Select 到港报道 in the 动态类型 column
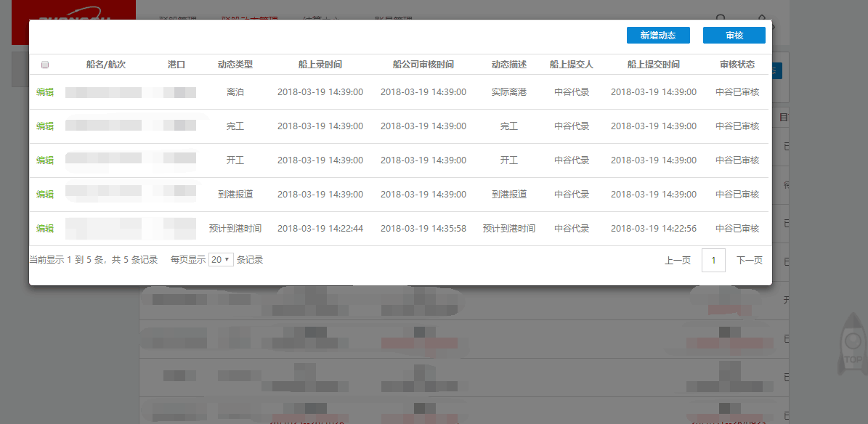 click(235, 195)
